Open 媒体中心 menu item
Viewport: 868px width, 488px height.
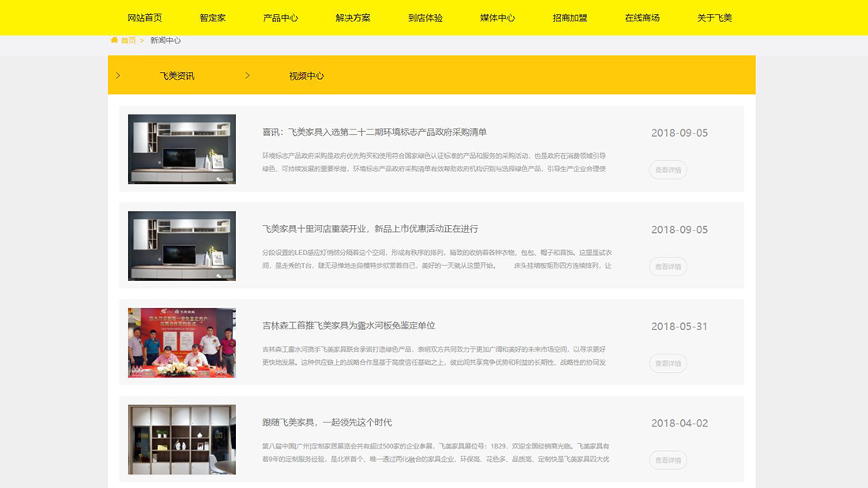[498, 17]
